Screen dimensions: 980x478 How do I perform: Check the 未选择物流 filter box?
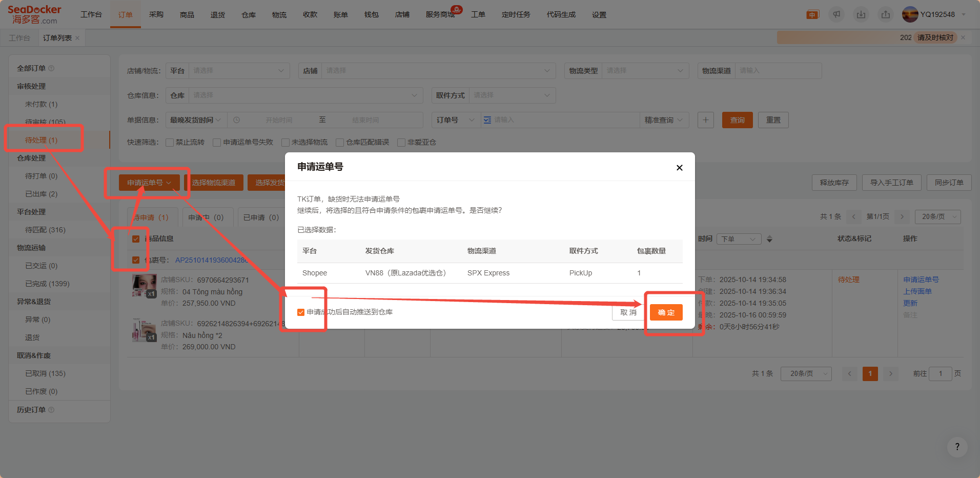tap(285, 143)
